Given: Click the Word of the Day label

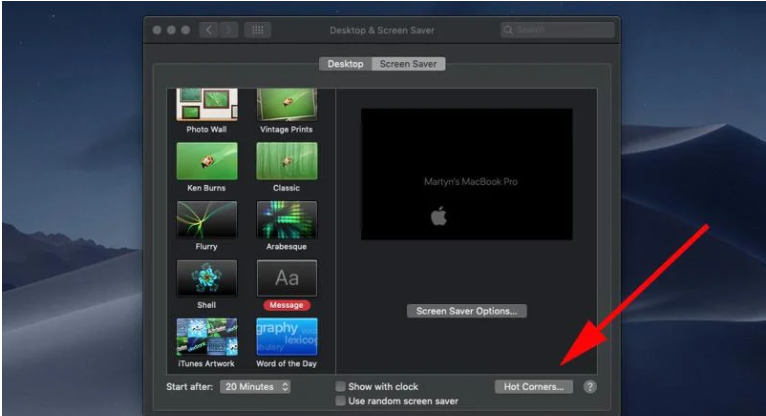Looking at the screenshot, I should pyautogui.click(x=286, y=364).
